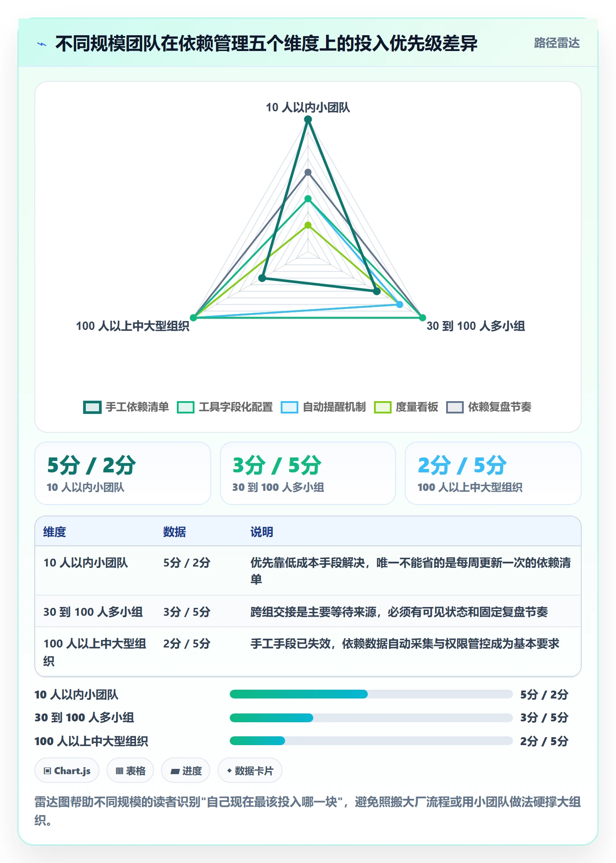Select the 表格 chip

point(130,771)
